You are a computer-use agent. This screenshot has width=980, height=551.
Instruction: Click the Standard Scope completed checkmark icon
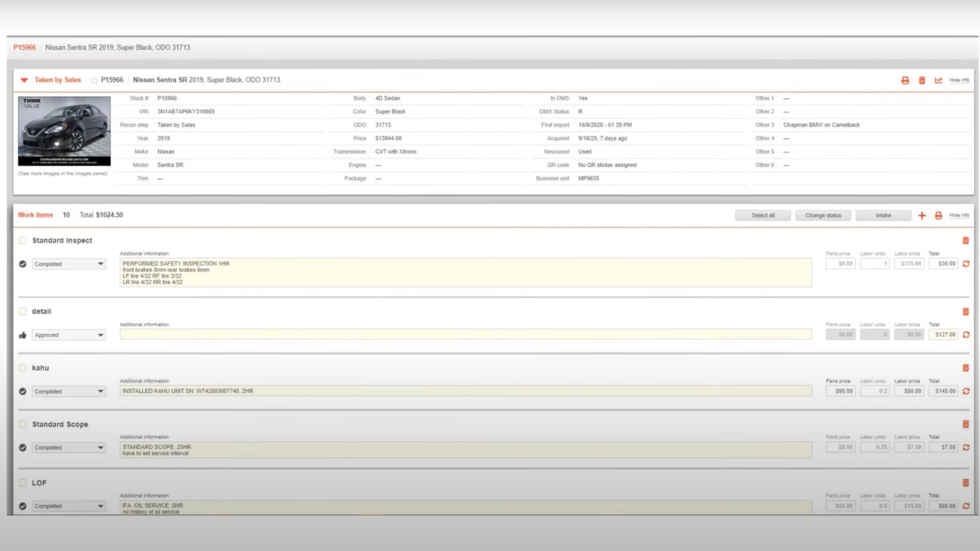pyautogui.click(x=22, y=447)
